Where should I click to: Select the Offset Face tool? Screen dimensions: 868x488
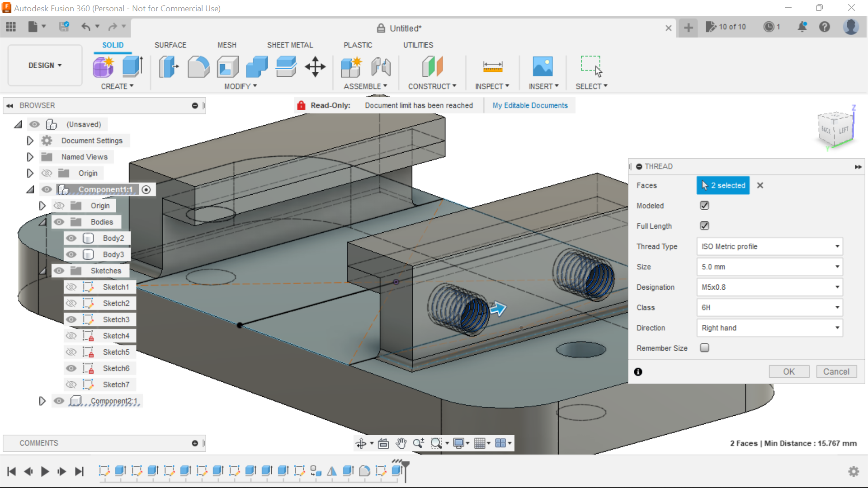pos(286,67)
